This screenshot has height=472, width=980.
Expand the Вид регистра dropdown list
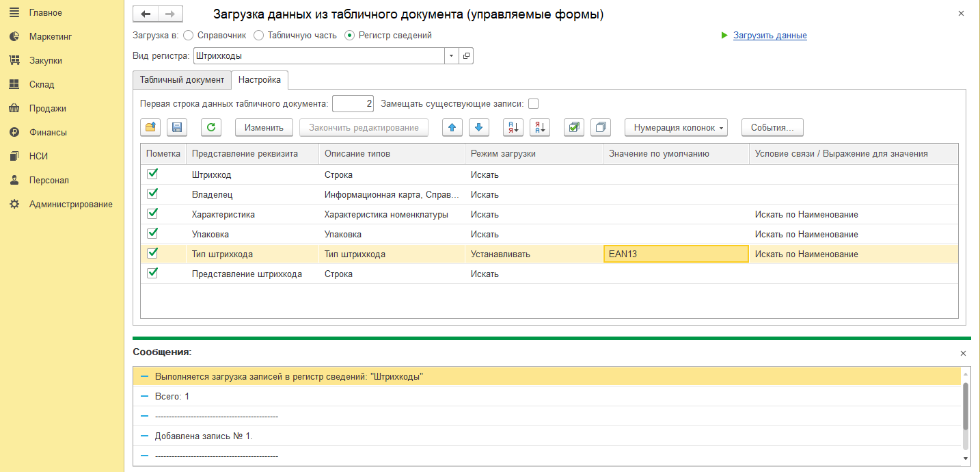point(451,56)
